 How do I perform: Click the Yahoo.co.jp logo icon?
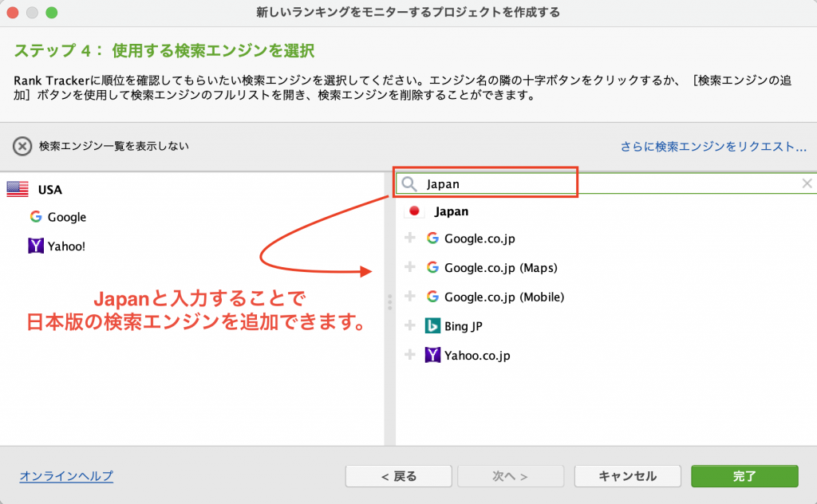click(x=432, y=355)
